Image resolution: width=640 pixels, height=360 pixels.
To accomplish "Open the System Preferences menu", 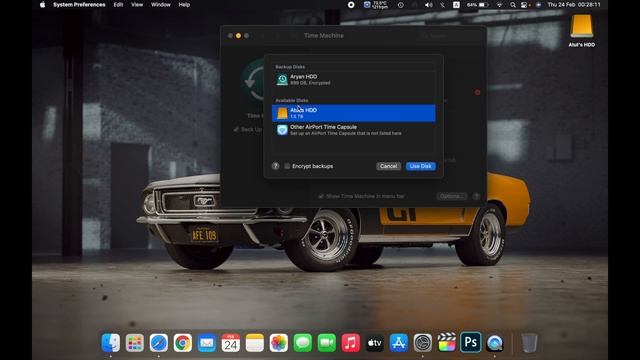I will point(79,5).
